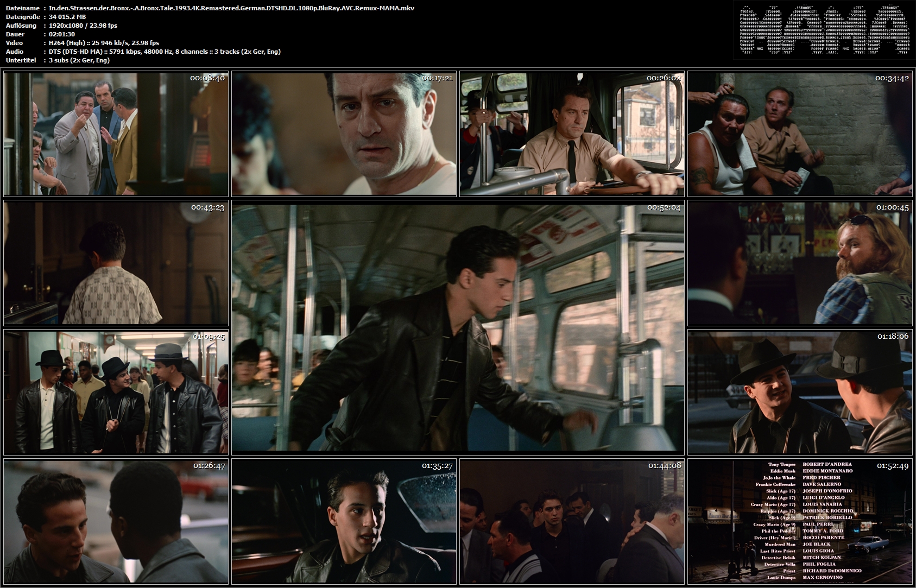Select the thumbnail of two men sitting by brick wall
The width and height of the screenshot is (916, 588).
pos(800,134)
